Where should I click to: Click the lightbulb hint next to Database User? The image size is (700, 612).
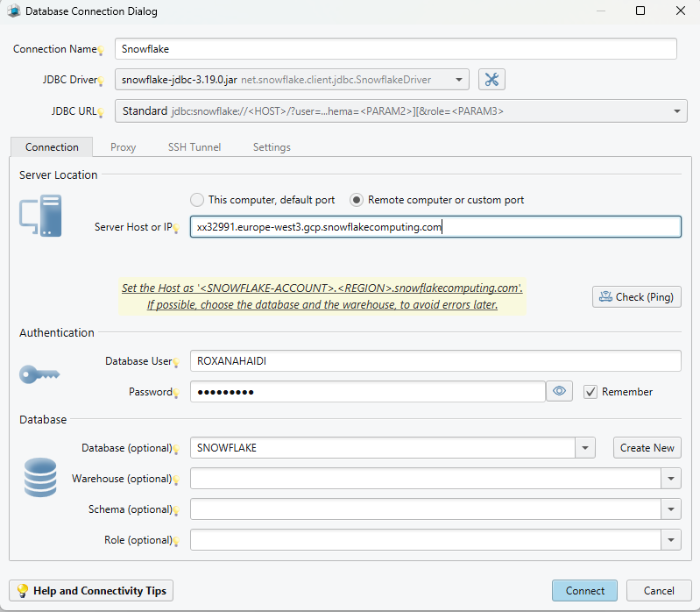(178, 362)
